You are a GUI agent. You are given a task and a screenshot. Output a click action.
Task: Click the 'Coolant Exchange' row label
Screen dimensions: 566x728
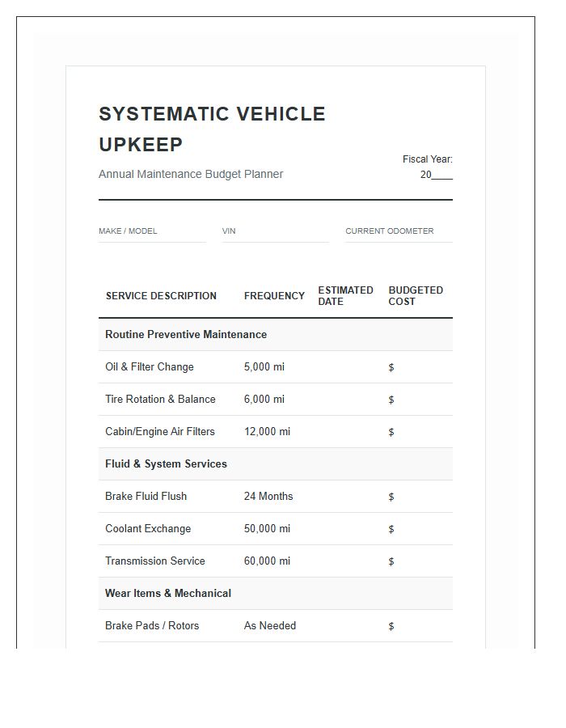(x=148, y=529)
